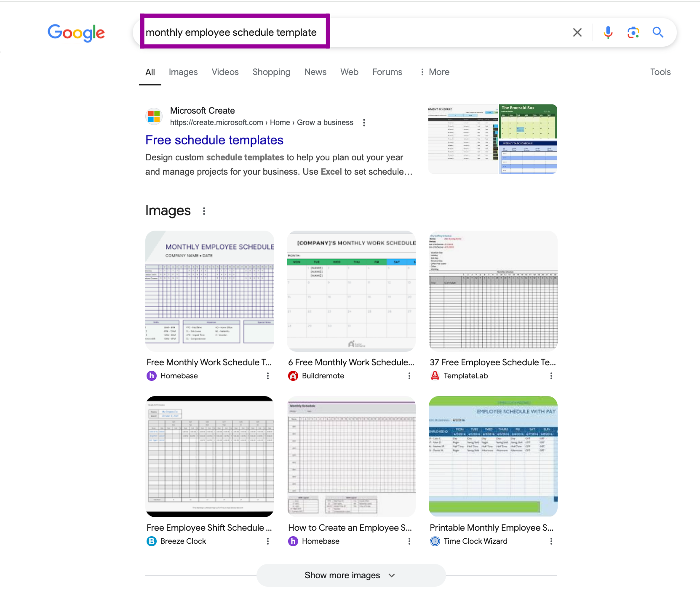Click the Buildremote source name
The height and width of the screenshot is (601, 700).
click(x=323, y=376)
